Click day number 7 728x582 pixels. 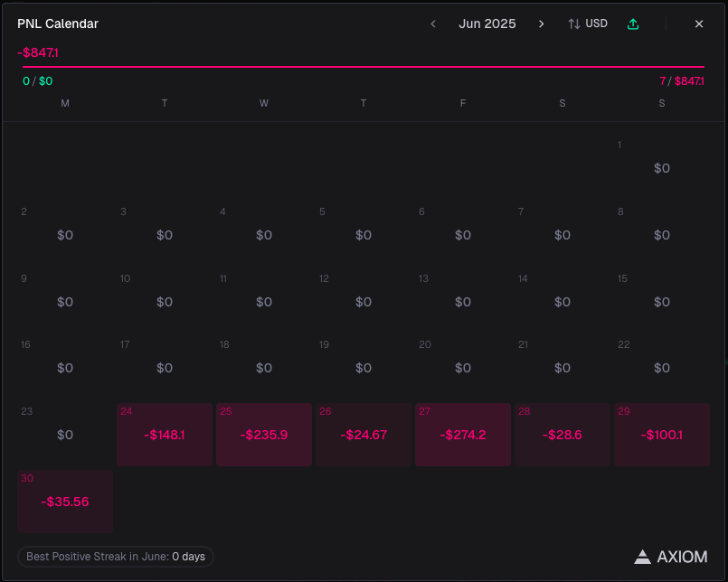coord(521,211)
